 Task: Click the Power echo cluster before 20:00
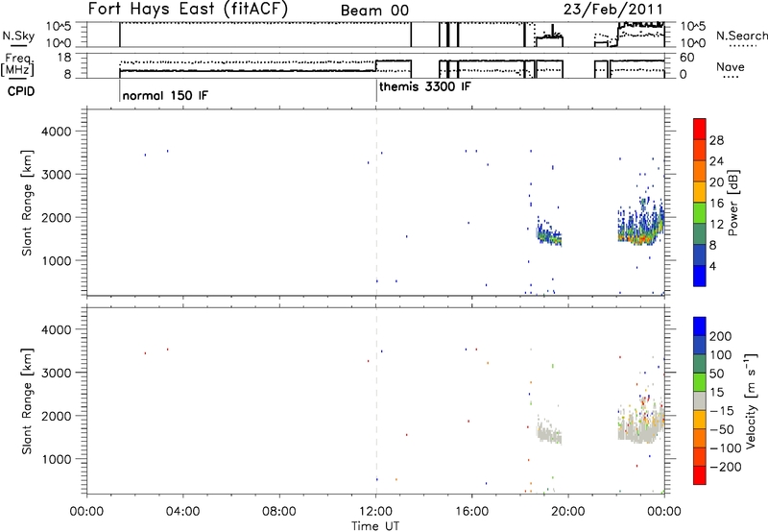coord(549,233)
